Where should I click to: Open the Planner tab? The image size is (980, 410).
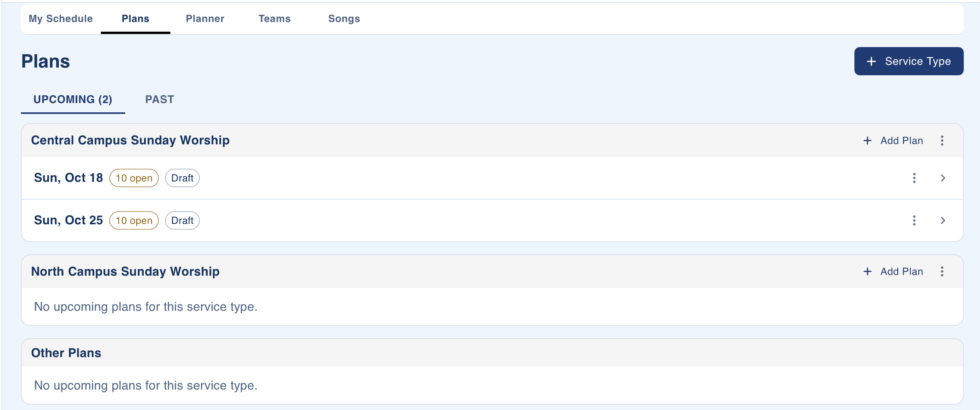point(205,19)
